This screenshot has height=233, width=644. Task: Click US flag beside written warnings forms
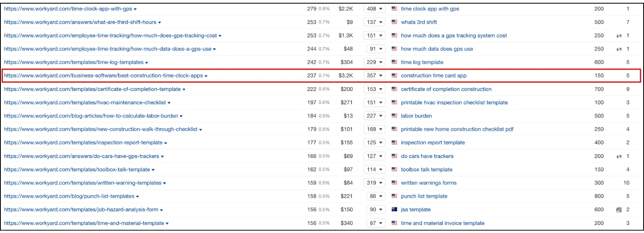click(x=394, y=182)
